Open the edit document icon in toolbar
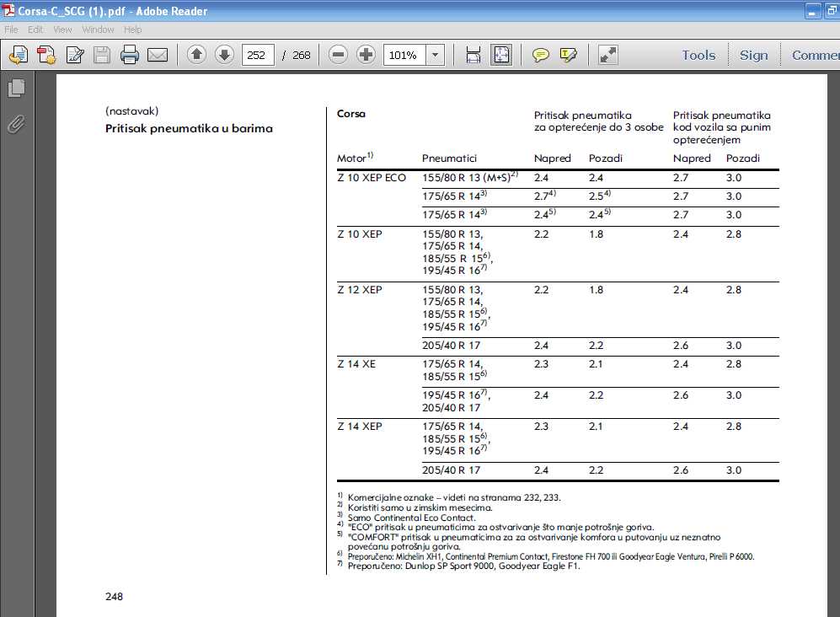The width and height of the screenshot is (840, 617). click(74, 55)
